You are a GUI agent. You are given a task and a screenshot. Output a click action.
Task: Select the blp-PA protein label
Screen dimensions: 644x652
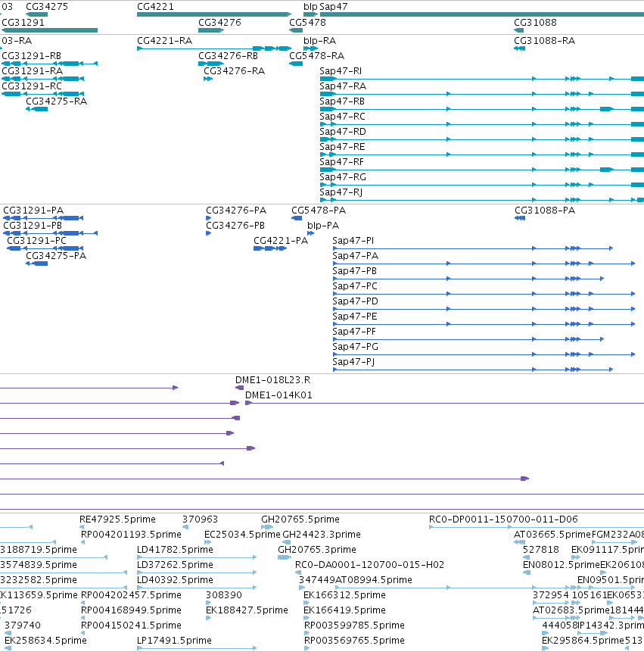323,226
